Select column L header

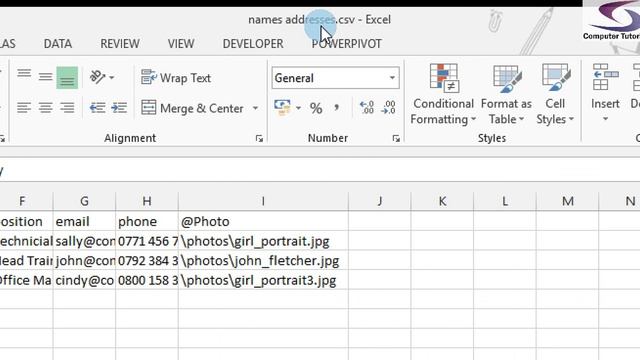(x=505, y=201)
